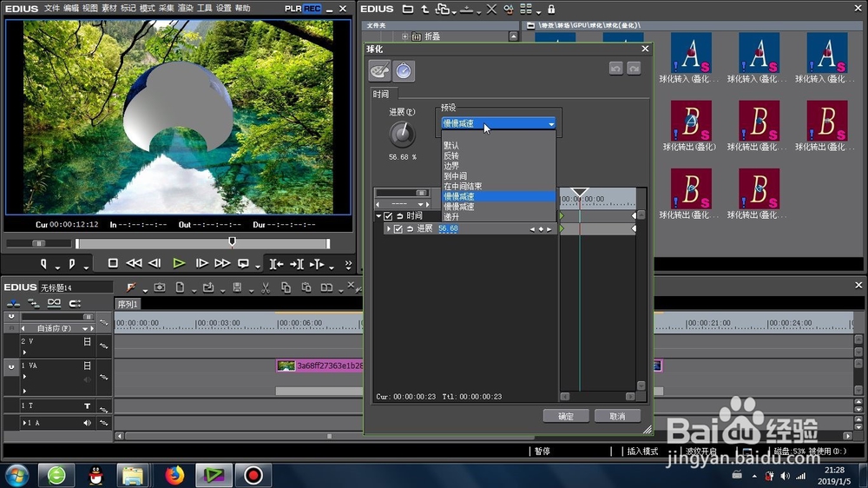868x488 pixels.
Task: Click the player position scrub slider
Action: (202, 243)
